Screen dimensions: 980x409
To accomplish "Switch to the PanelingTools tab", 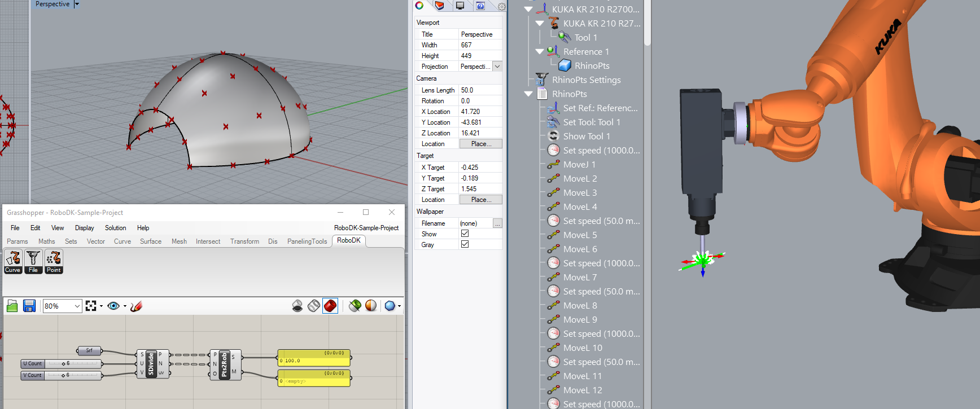I will click(x=307, y=241).
